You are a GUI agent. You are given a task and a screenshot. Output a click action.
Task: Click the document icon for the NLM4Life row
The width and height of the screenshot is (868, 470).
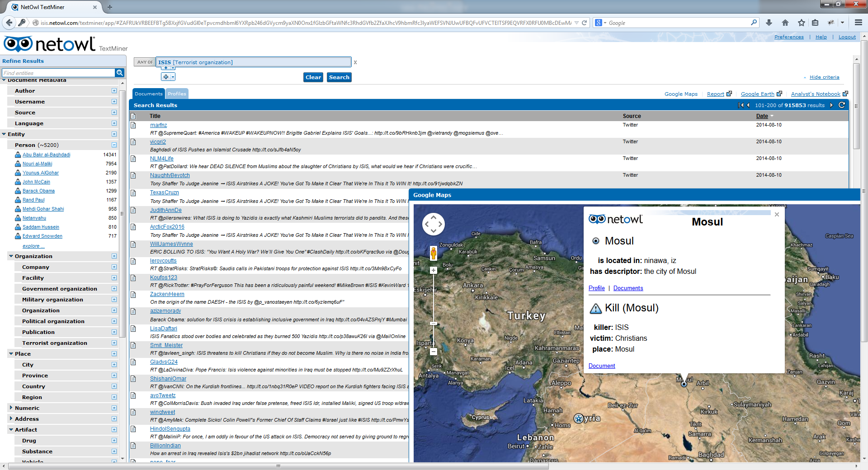[133, 159]
